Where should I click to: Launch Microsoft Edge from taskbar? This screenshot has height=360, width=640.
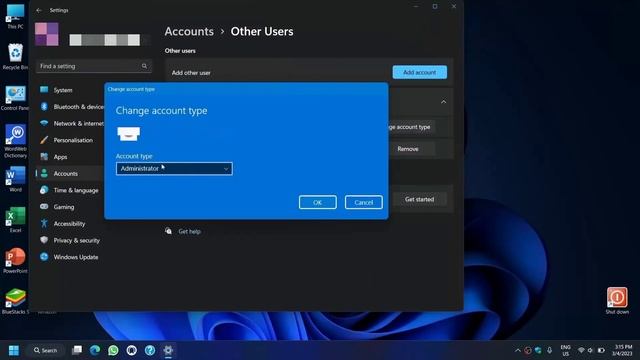pos(95,350)
